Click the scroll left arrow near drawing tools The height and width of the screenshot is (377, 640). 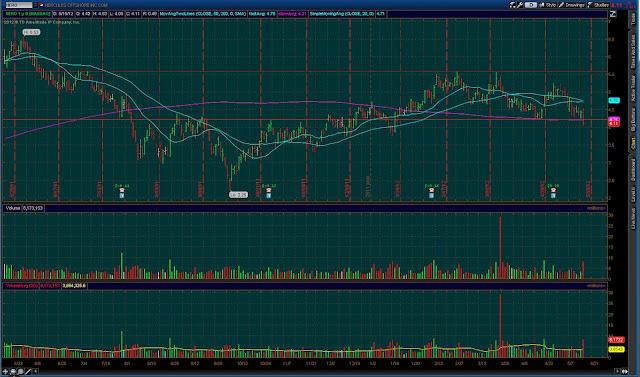coord(36,371)
